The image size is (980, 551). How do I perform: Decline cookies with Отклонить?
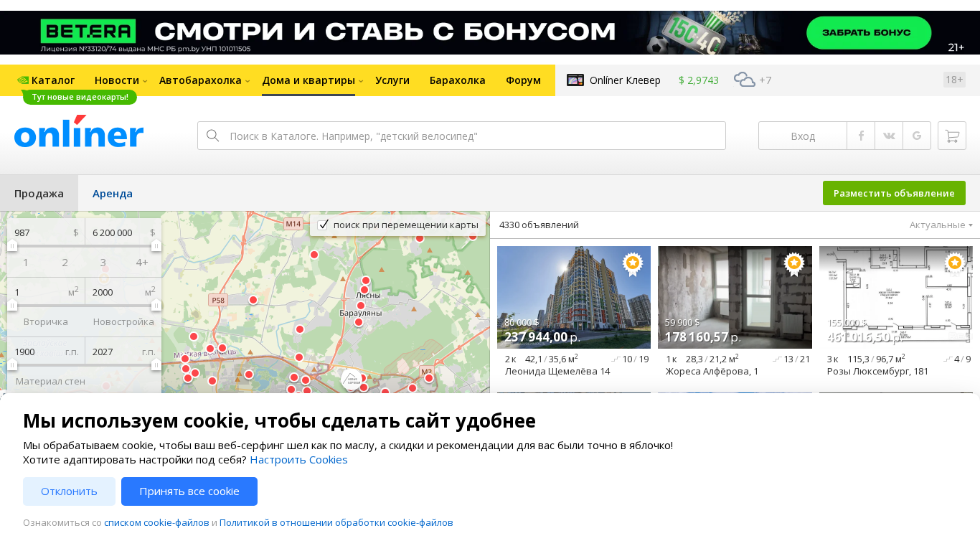point(69,491)
